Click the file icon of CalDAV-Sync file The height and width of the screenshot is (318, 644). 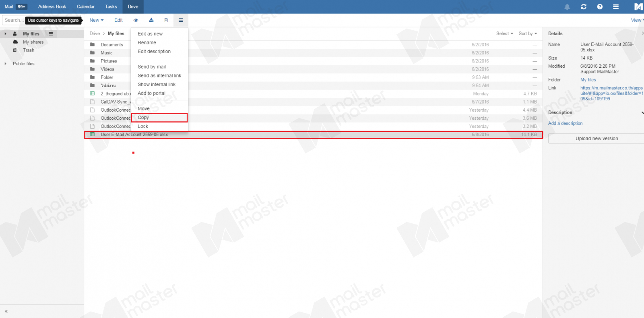[x=92, y=102]
